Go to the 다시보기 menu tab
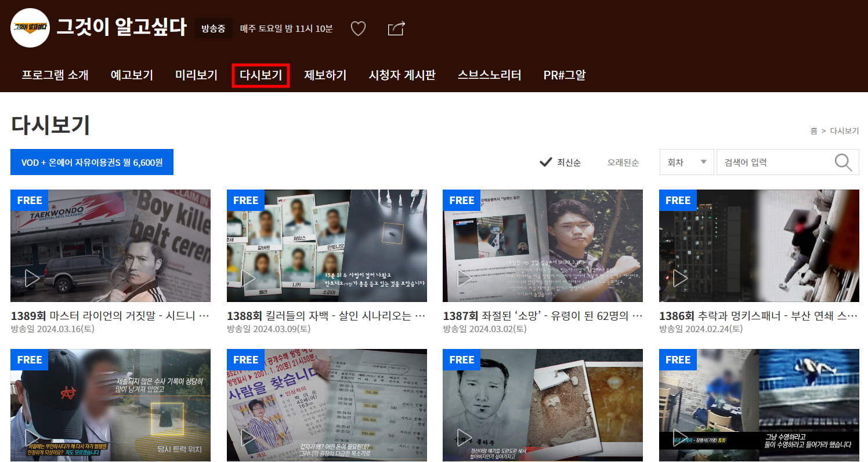868x462 pixels. [x=261, y=74]
